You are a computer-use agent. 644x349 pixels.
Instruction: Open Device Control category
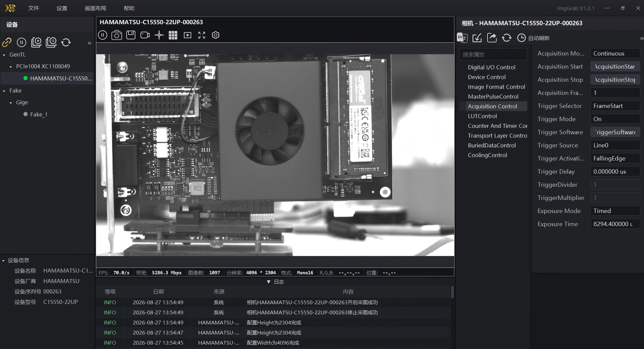pos(487,77)
